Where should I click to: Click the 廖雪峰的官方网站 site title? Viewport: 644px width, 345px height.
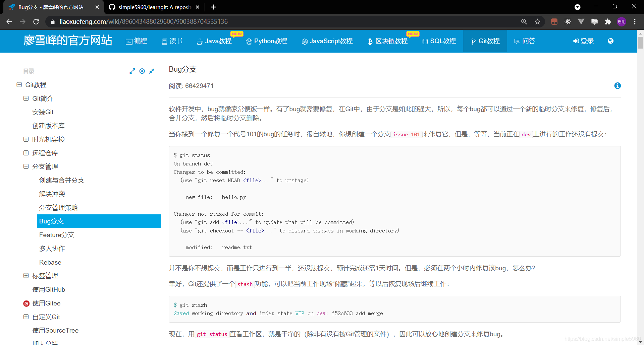click(x=68, y=40)
